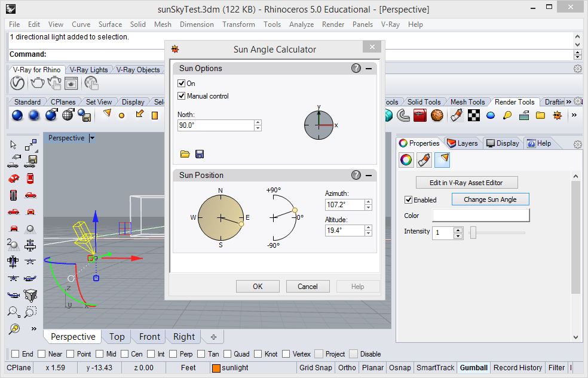Open the V-Ray menu

point(390,24)
